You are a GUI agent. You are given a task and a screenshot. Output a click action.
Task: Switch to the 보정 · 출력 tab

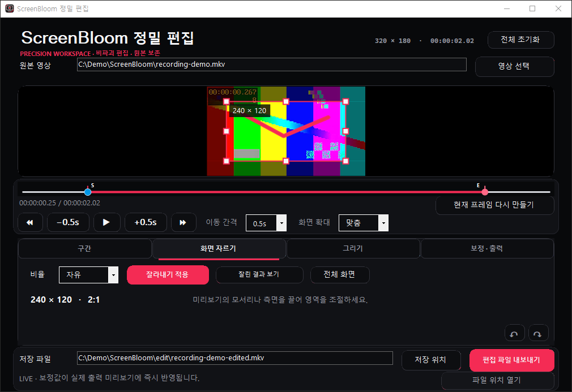pyautogui.click(x=487, y=248)
